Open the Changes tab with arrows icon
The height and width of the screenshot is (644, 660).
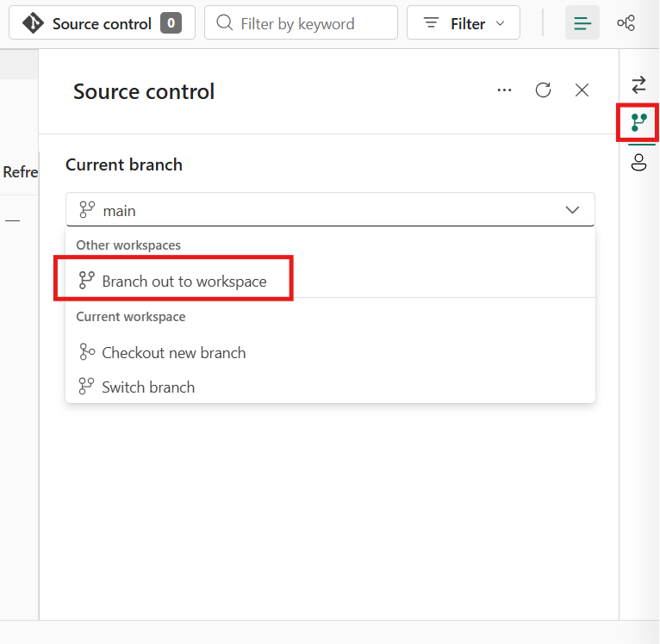(x=638, y=84)
